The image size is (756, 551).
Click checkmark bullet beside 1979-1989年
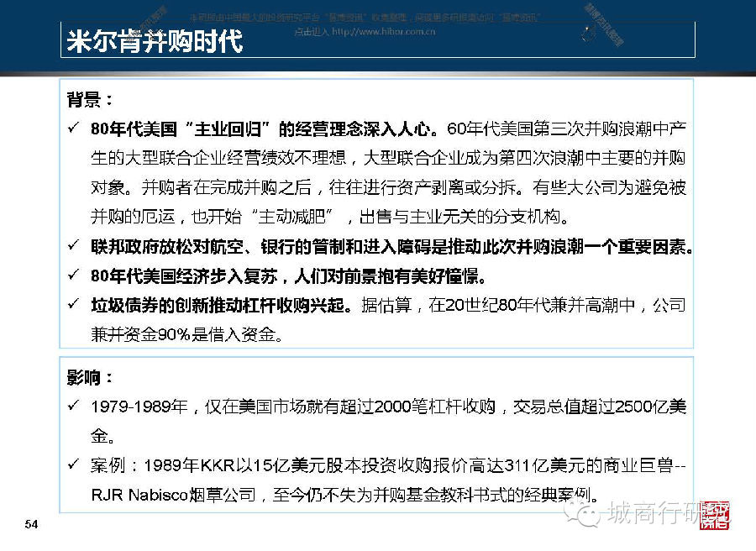(73, 406)
